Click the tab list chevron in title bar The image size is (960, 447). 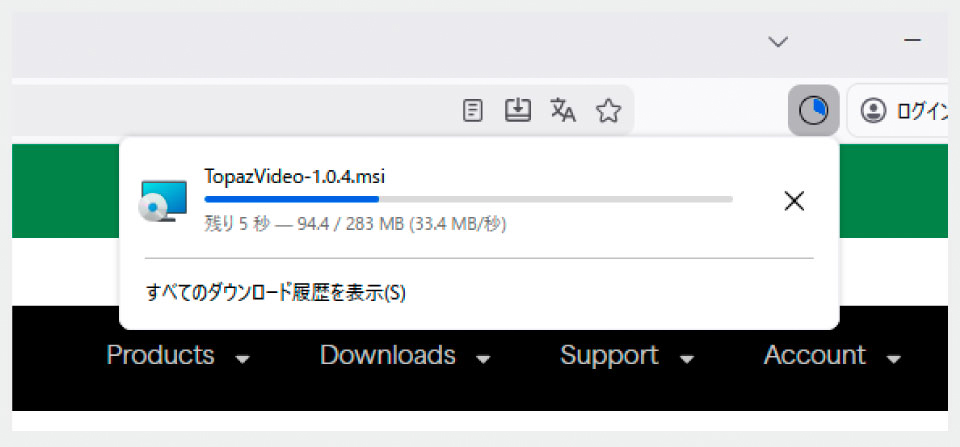[x=778, y=41]
